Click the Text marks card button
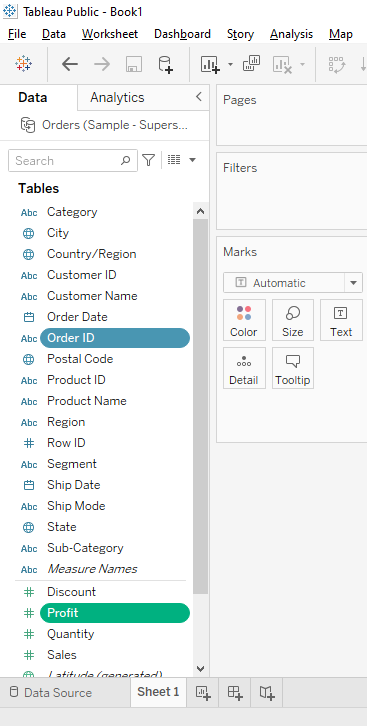 (x=341, y=320)
